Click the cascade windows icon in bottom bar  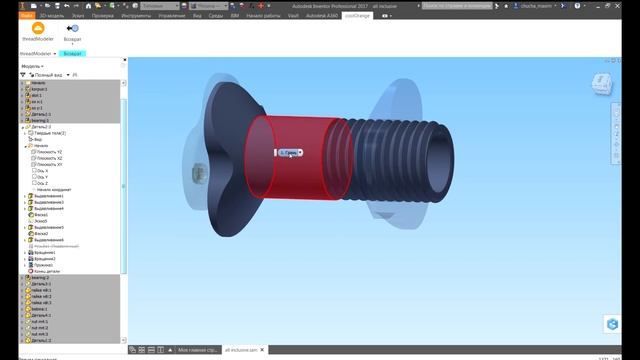click(133, 350)
